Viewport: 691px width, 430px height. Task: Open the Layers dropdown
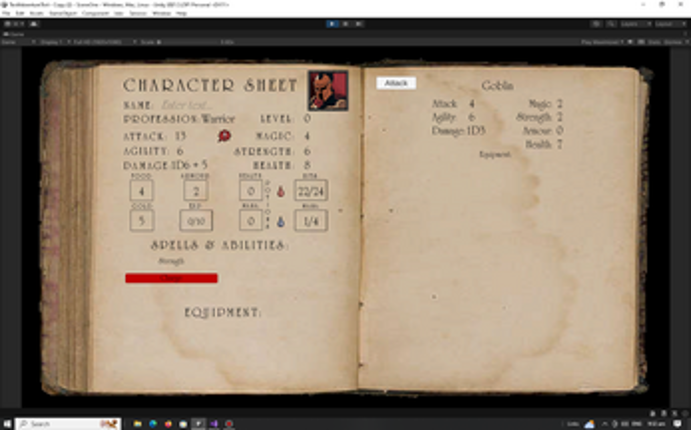click(635, 24)
